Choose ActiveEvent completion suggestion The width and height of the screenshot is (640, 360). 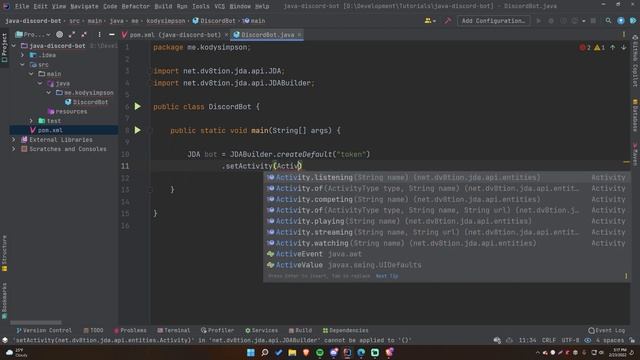coord(447,254)
